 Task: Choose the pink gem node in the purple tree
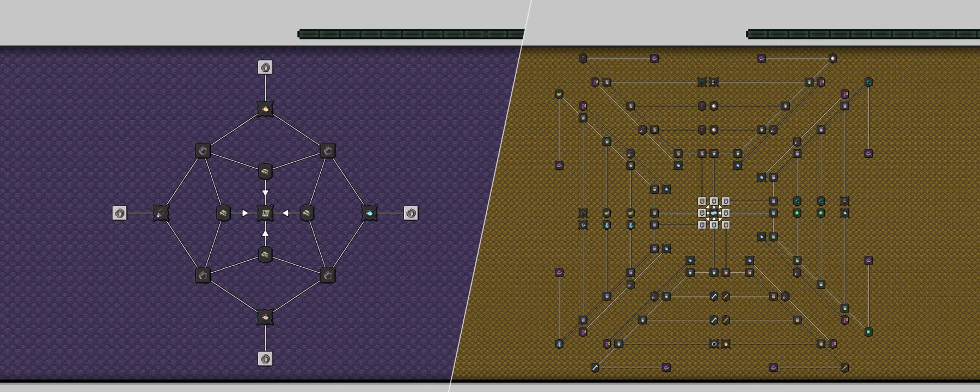pyautogui.click(x=265, y=317)
